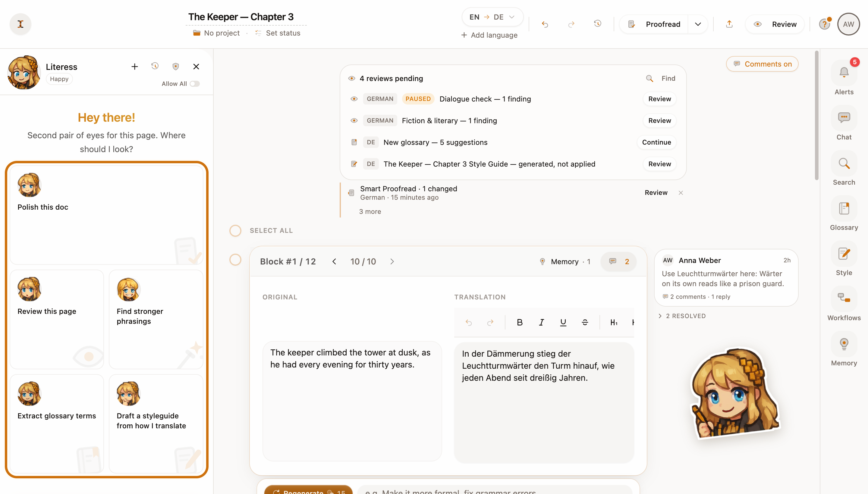Click the Literess shield permissions icon
Screen dimensions: 868x494
175,67
